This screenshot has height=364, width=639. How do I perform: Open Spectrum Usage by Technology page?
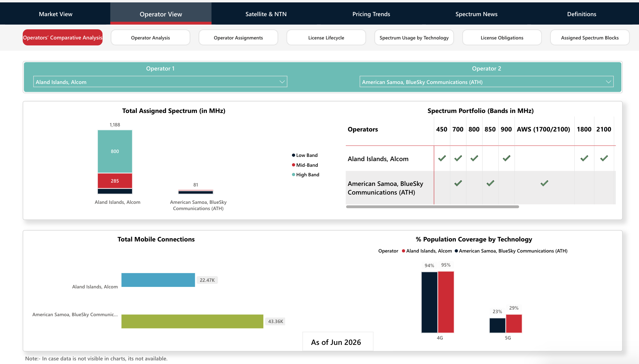pos(414,38)
